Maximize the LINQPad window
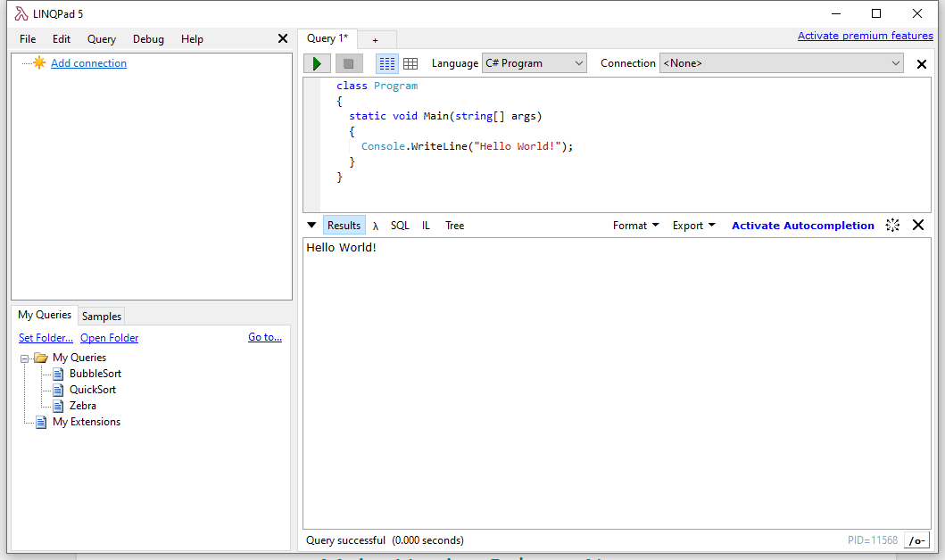The image size is (945, 560). click(x=876, y=13)
